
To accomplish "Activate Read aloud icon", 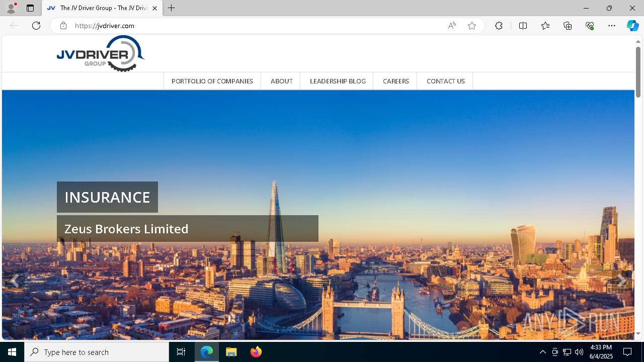I will 452,26.
